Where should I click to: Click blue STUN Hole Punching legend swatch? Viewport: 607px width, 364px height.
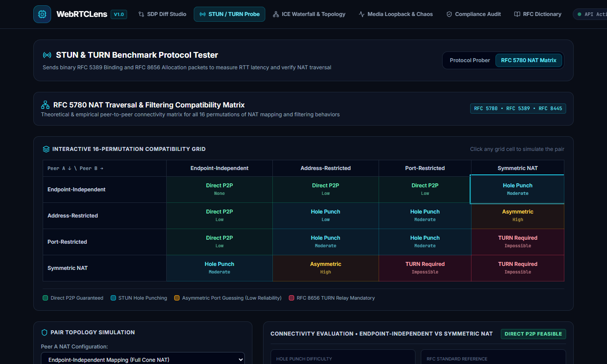coord(113,298)
